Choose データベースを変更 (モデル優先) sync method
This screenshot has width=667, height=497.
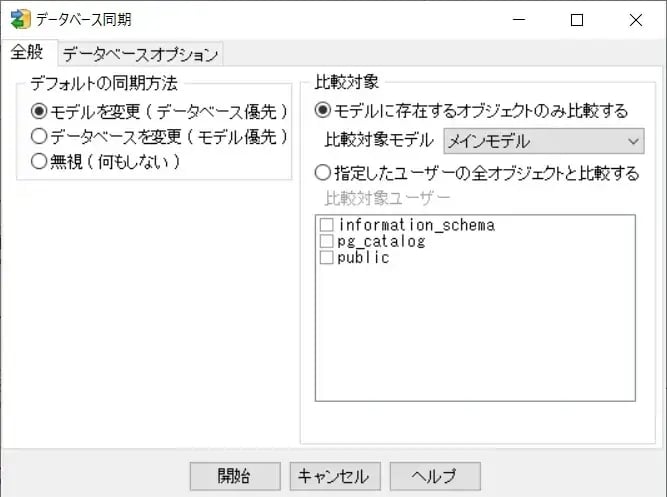pyautogui.click(x=40, y=135)
